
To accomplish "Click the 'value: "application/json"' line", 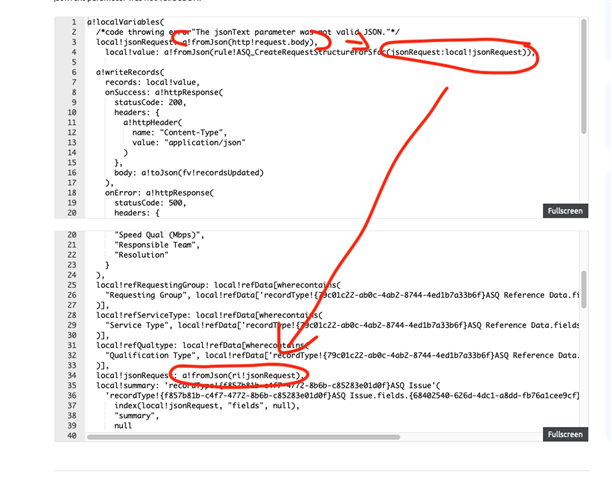I will coord(189,142).
